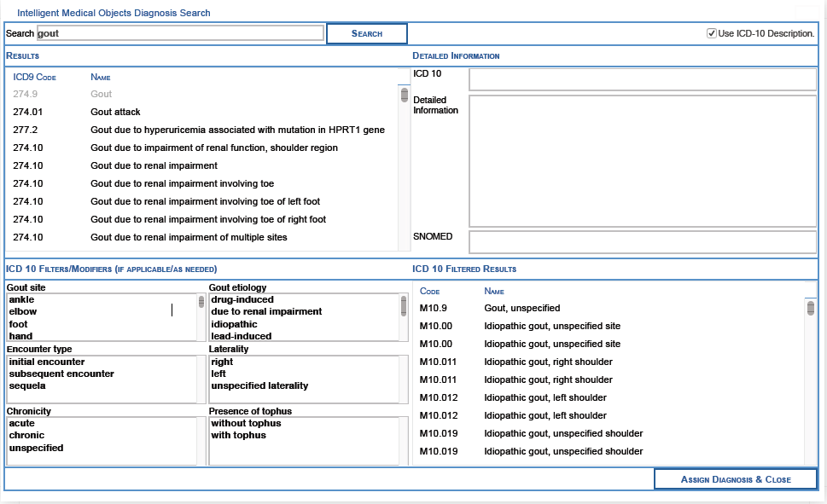This screenshot has width=827, height=504.
Task: Select initial encounter under Encounter type
Action: point(47,362)
